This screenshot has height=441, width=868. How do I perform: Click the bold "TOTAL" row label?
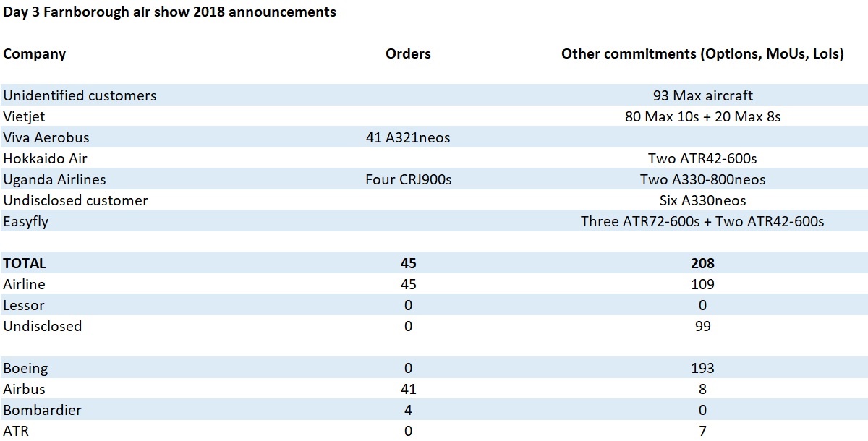(25, 264)
